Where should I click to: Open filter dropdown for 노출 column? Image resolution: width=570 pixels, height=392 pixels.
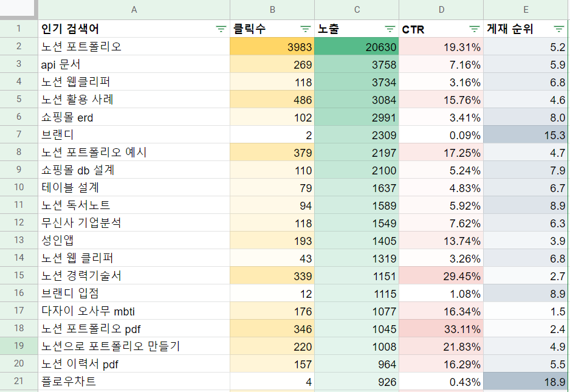[390, 29]
